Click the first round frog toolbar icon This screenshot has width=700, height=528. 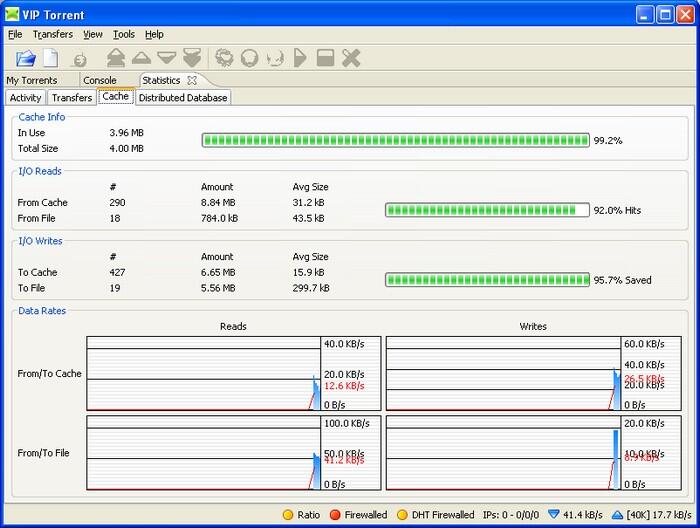(x=224, y=58)
